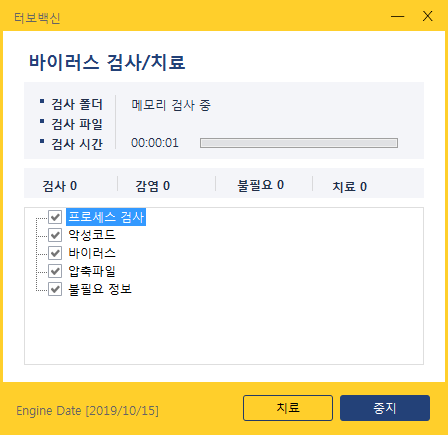Toggle the 바이러스 checkbox

[x=55, y=253]
